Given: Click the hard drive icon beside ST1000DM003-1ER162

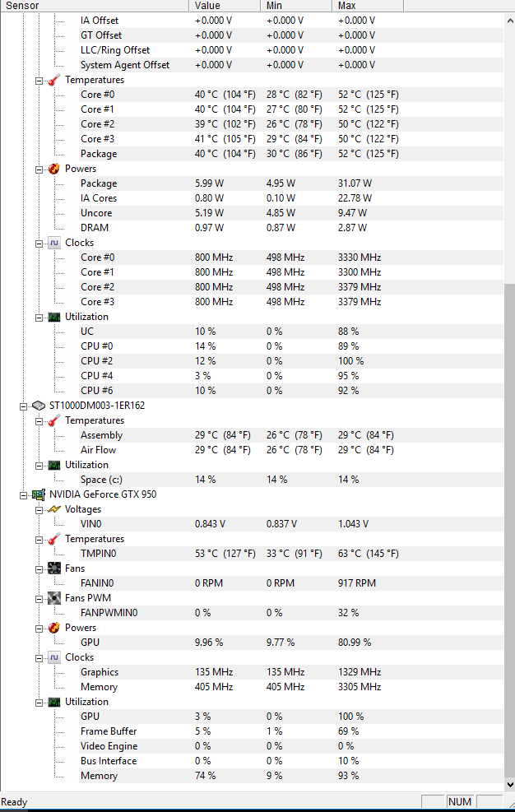Looking at the screenshot, I should 39,406.
